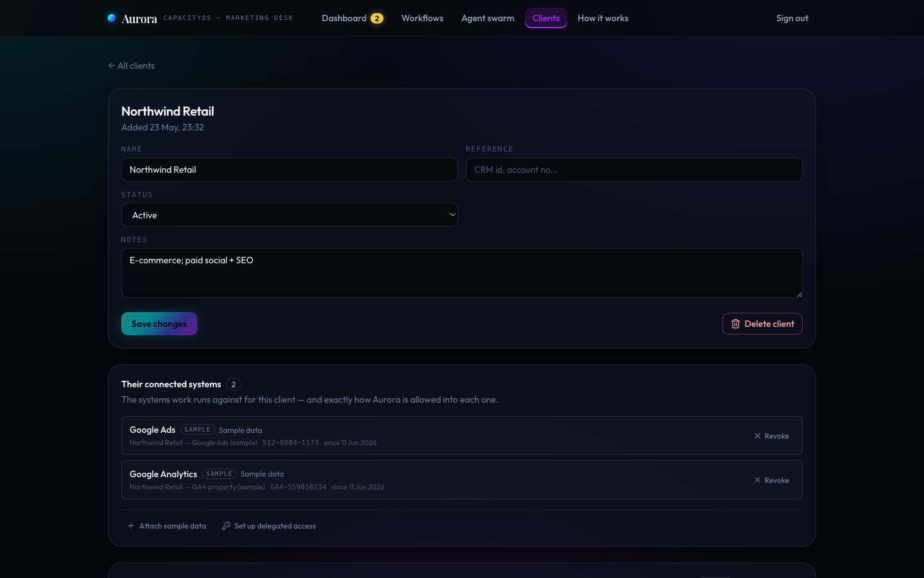Click the key icon for delegated access
The width and height of the screenshot is (924, 578).
[226, 526]
